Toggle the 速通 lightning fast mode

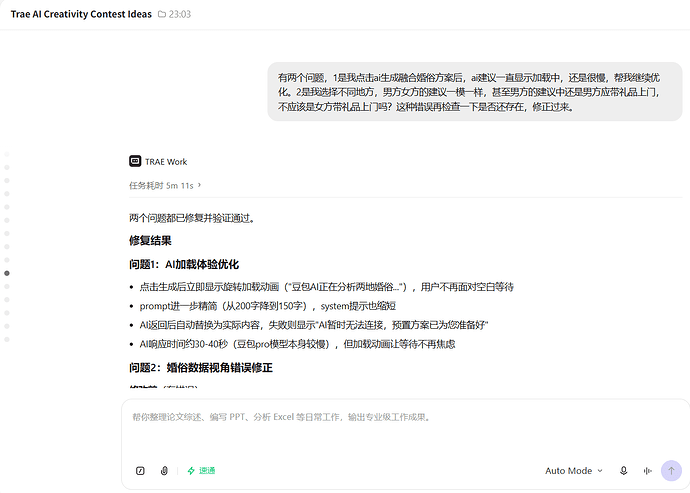pos(202,471)
